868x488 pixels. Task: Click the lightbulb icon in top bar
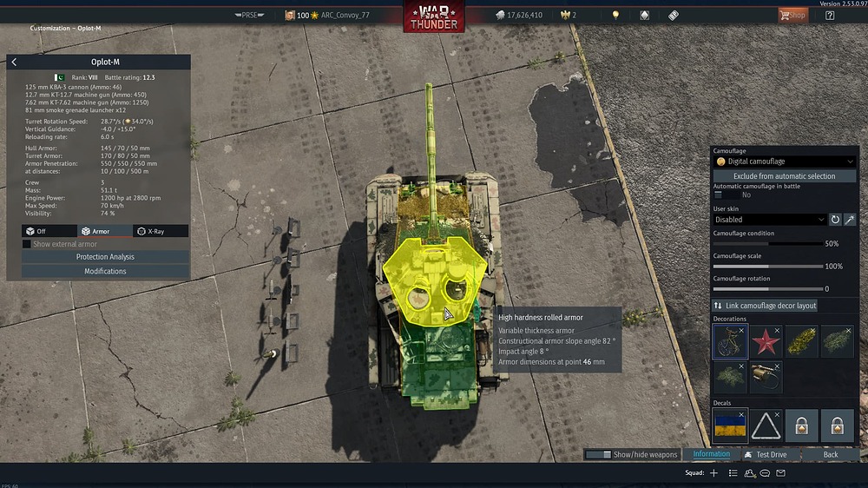(x=615, y=15)
